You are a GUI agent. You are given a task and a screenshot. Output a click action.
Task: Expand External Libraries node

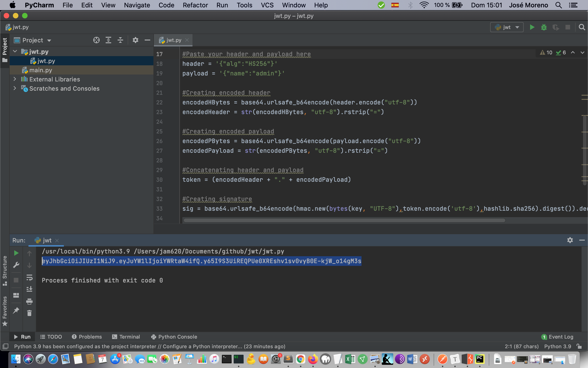(x=15, y=79)
